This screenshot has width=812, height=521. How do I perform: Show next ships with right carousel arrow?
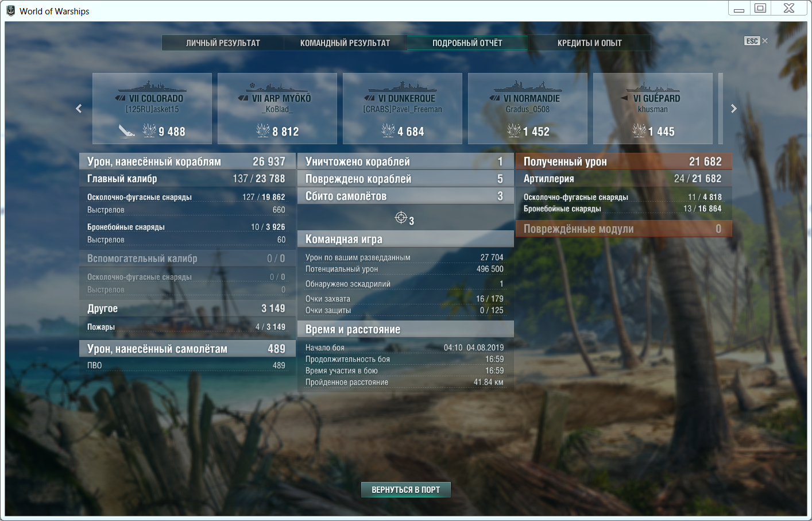(x=733, y=109)
